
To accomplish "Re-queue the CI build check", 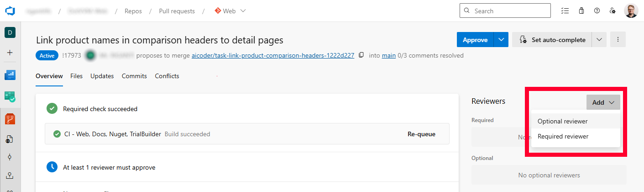I will pyautogui.click(x=421, y=134).
